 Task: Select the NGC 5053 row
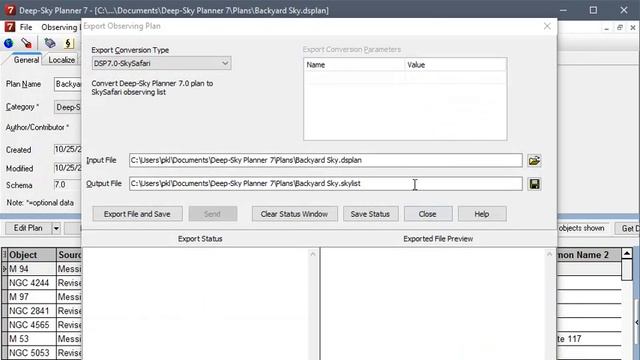[x=45, y=353]
